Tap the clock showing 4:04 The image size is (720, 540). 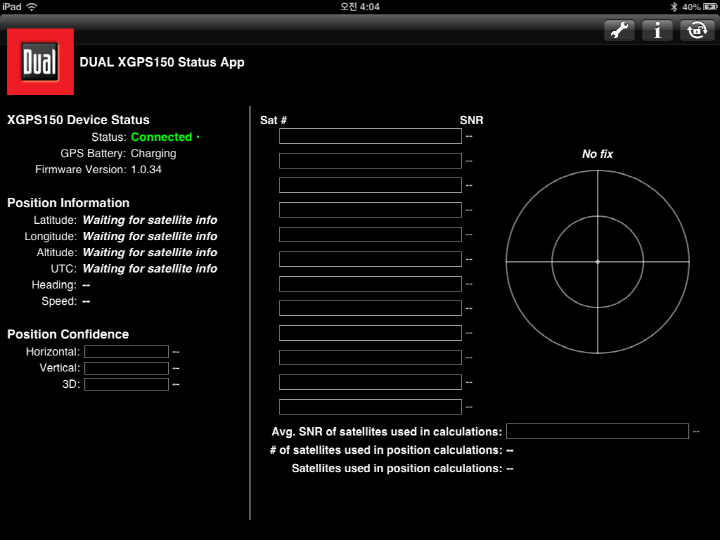click(x=360, y=6)
